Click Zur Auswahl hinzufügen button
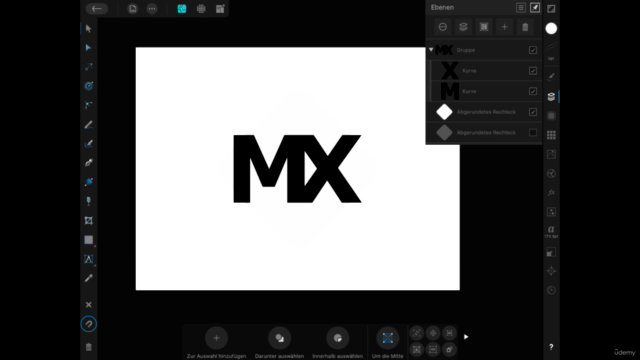 (216, 342)
